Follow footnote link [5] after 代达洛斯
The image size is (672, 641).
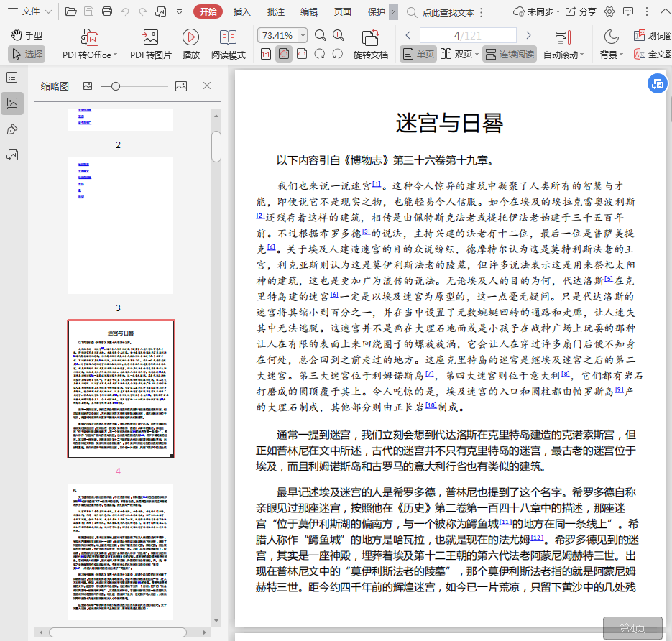pos(609,279)
